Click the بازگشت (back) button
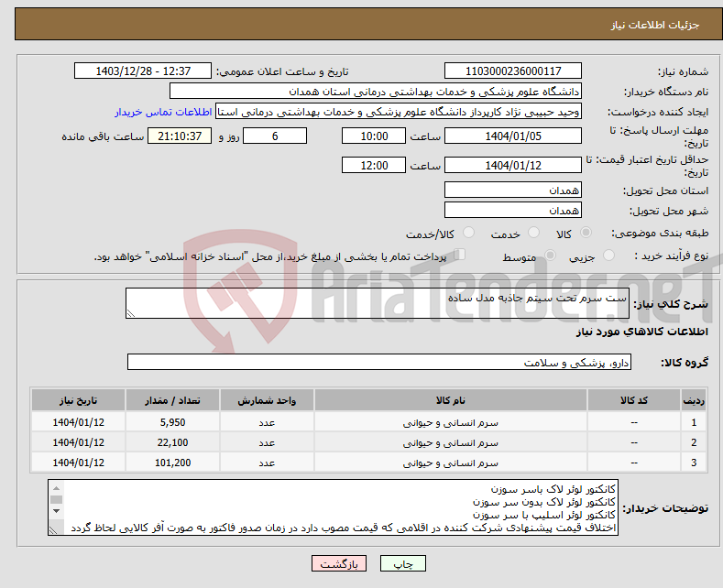Screen dimensions: 723x588 (x=339, y=563)
